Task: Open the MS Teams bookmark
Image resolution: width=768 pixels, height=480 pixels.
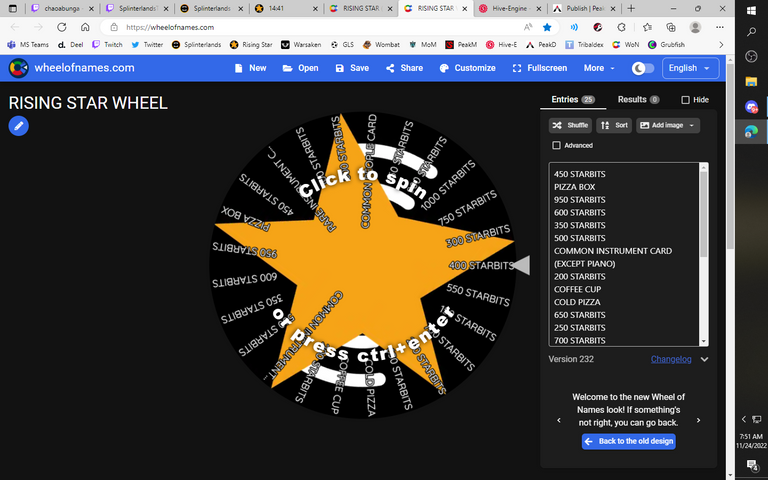Action: coord(28,45)
